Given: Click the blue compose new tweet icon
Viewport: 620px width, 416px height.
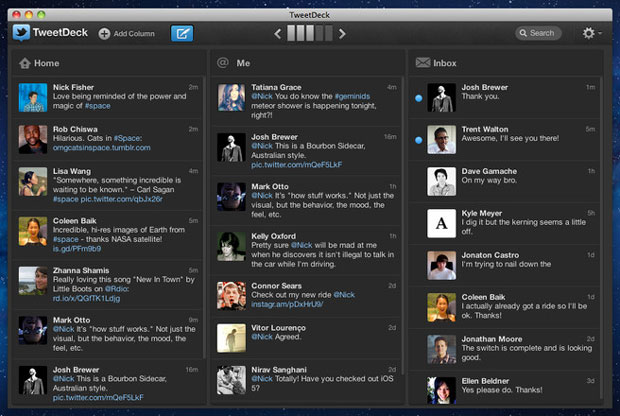Looking at the screenshot, I should [x=182, y=33].
